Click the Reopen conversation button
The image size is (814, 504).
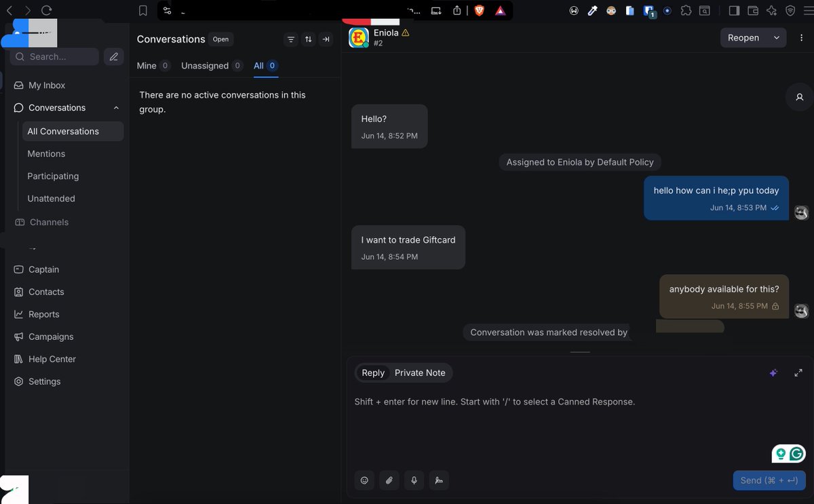743,38
